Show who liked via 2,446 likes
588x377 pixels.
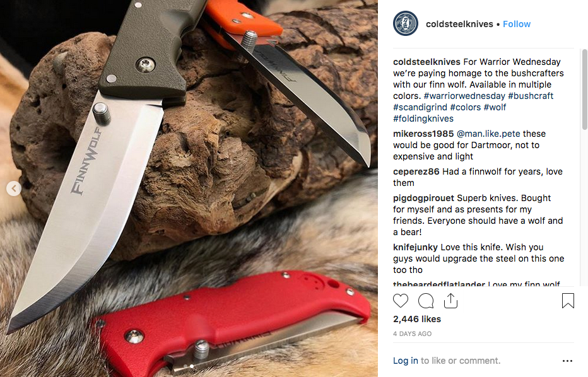point(417,319)
